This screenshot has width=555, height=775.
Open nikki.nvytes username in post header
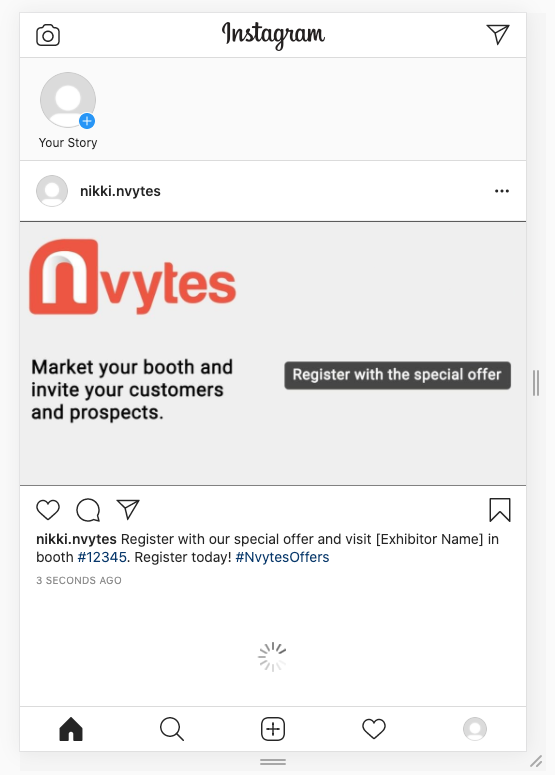pyautogui.click(x=120, y=191)
